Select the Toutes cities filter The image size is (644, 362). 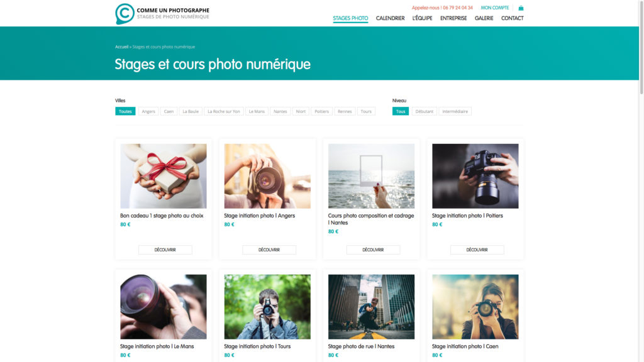pos(125,111)
